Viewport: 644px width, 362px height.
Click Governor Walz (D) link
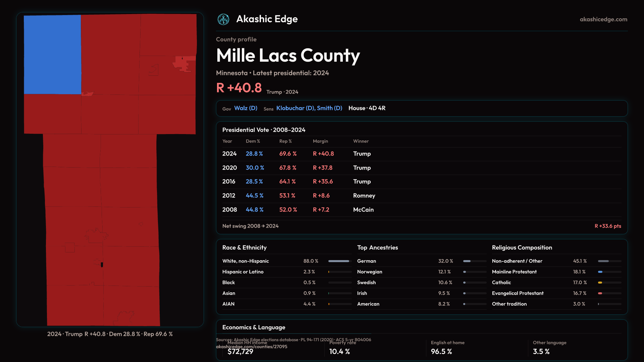click(x=246, y=108)
